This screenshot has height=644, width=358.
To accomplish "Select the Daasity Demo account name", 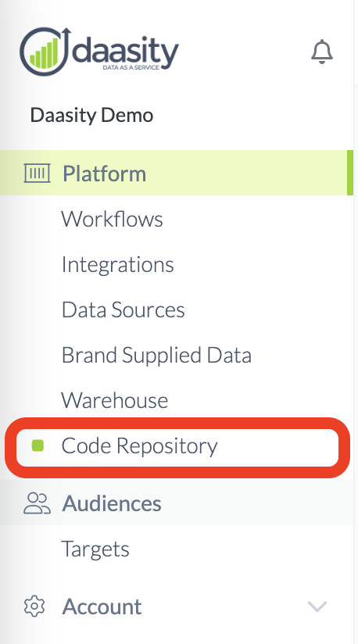I will [x=91, y=115].
